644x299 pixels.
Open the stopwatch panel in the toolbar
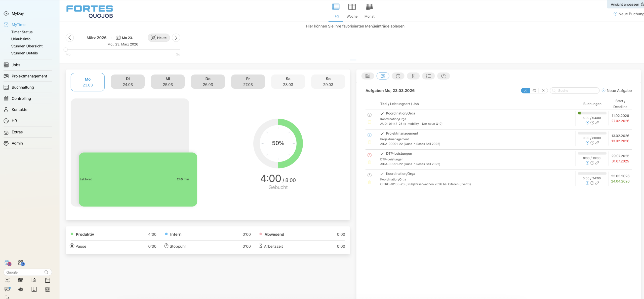coord(398,76)
